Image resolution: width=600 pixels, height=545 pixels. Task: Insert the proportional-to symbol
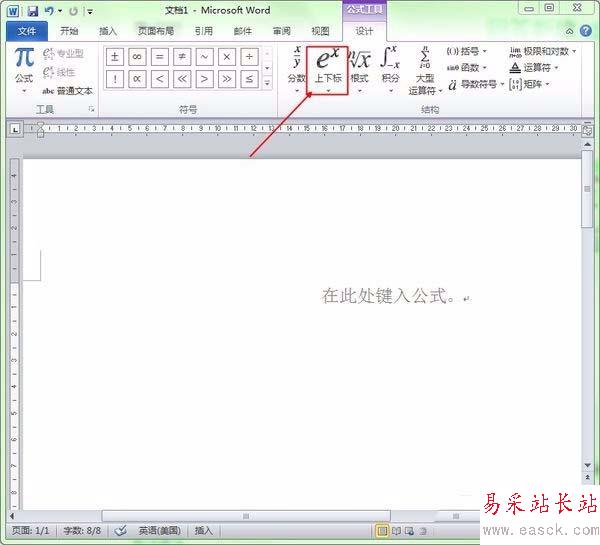tap(137, 79)
